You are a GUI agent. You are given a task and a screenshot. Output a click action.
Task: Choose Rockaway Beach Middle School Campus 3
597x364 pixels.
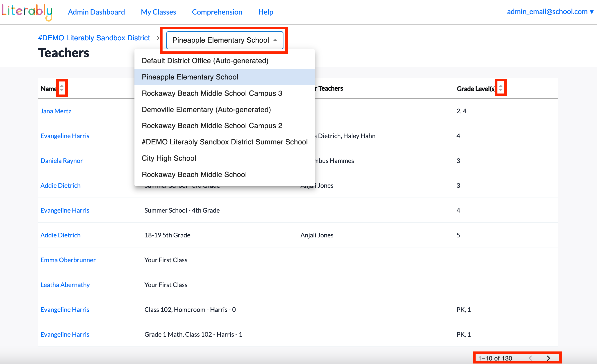[x=212, y=93]
